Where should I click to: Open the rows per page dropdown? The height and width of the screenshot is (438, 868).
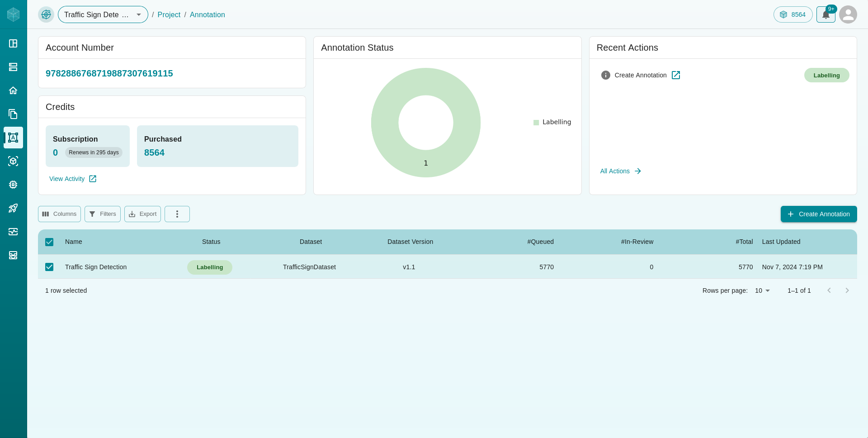(762, 290)
